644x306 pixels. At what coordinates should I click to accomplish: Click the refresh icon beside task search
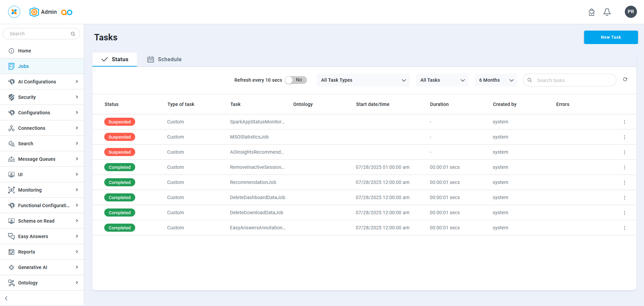click(x=625, y=80)
